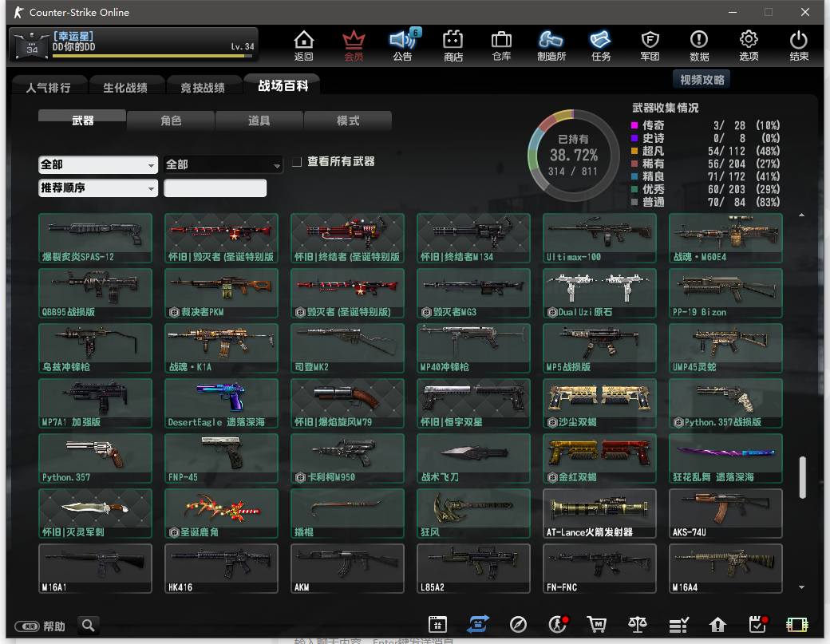Viewport: 830px width, 644px height.
Task: Open the 公告 announcements speaker icon
Action: [403, 45]
